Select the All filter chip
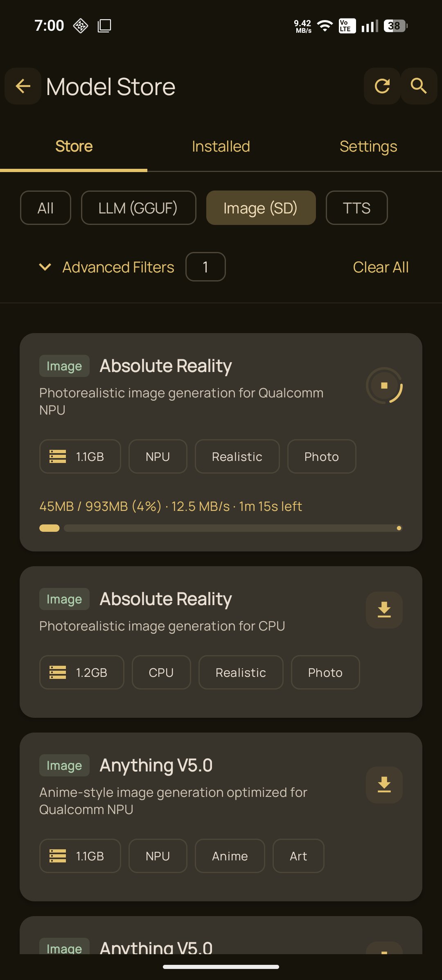Viewport: 442px width, 980px height. coord(45,208)
